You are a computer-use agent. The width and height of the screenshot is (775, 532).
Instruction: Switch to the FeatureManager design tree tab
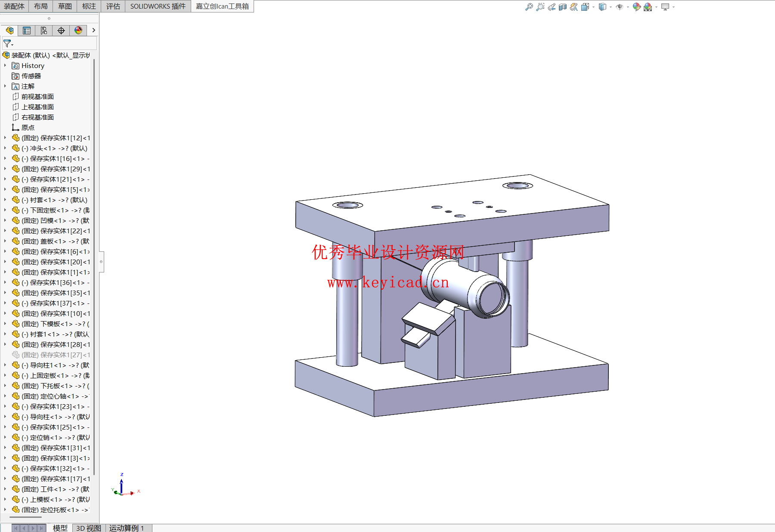9,30
